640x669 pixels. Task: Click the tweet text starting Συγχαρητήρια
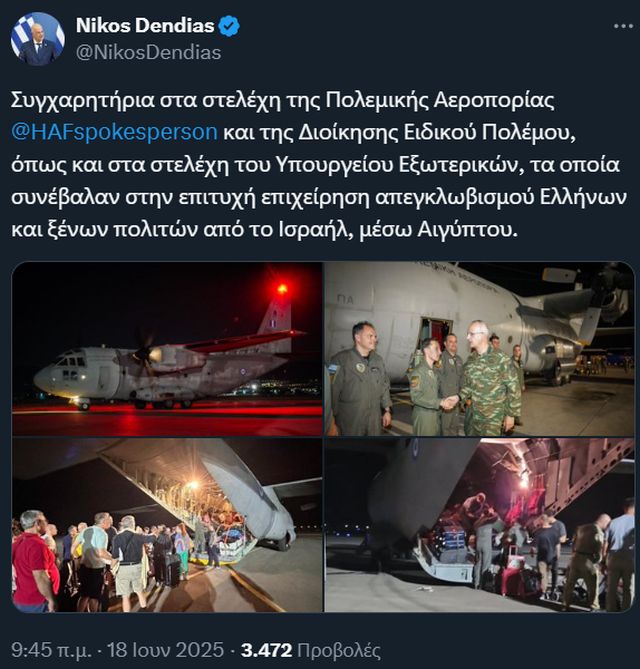(320, 165)
